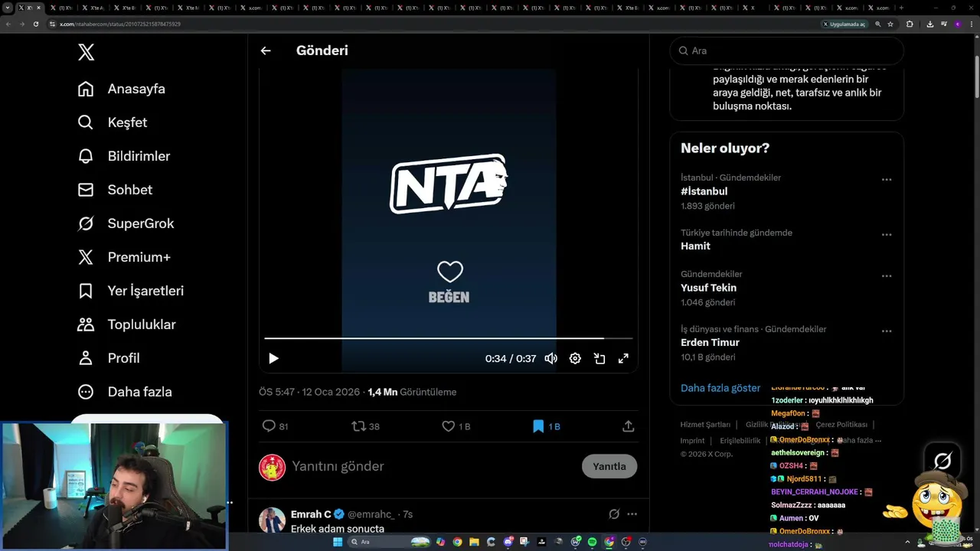Open Emrah C profile avatar
980x551 pixels.
tap(272, 520)
